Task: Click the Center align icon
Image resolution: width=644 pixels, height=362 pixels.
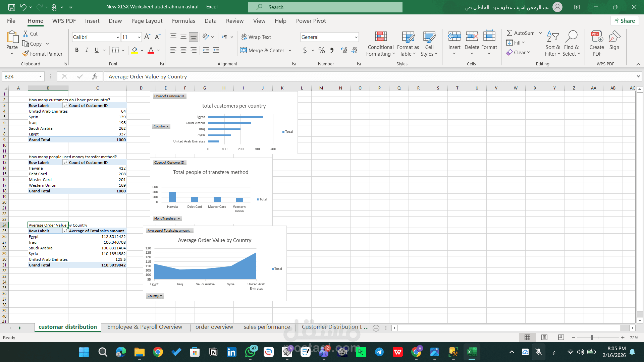Action: (183, 51)
